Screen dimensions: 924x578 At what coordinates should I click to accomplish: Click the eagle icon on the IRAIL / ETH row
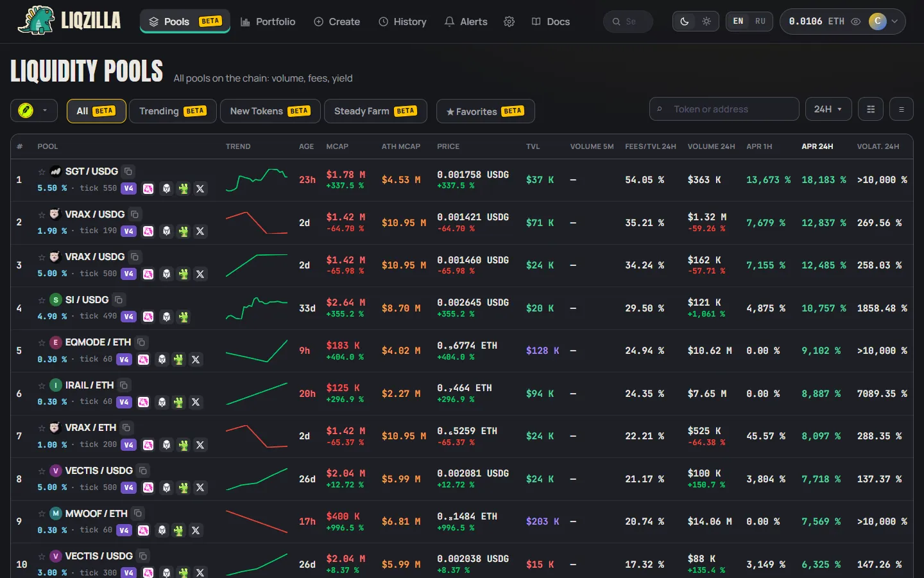pos(162,402)
